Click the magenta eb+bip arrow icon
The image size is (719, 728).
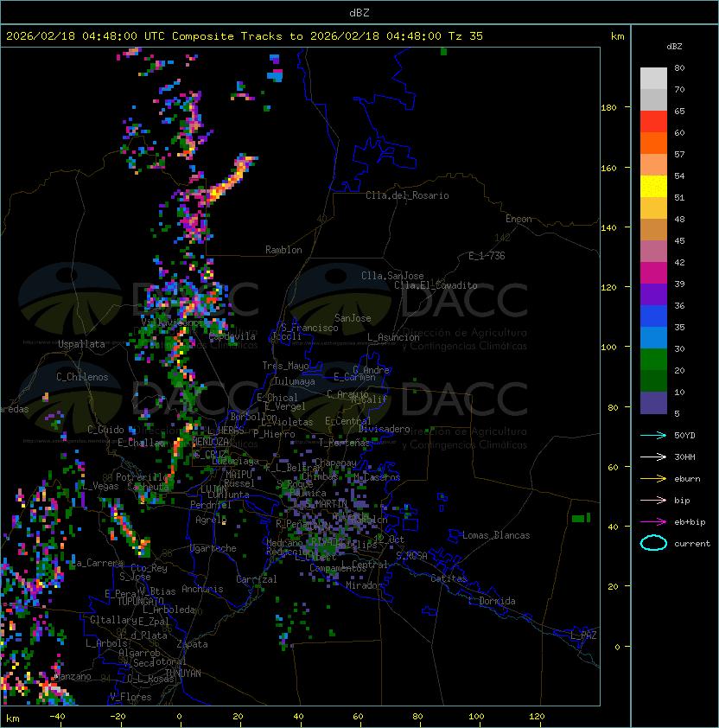coord(653,522)
